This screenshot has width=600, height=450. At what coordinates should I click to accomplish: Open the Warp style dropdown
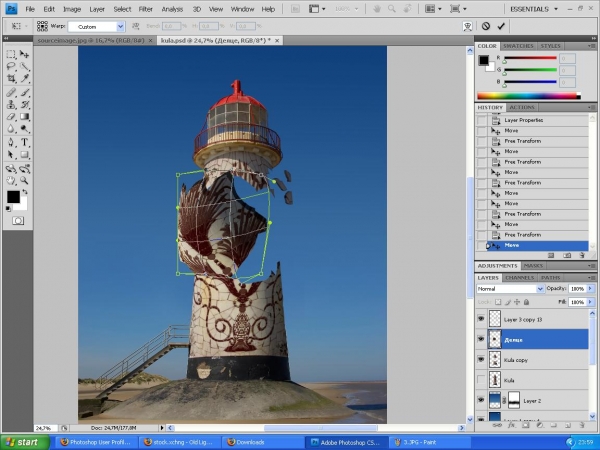click(121, 26)
